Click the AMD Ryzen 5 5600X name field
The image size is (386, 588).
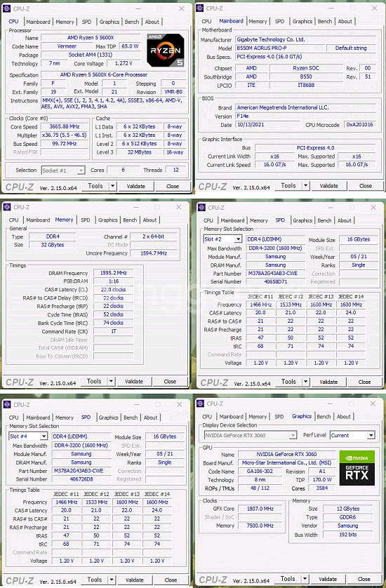click(91, 38)
